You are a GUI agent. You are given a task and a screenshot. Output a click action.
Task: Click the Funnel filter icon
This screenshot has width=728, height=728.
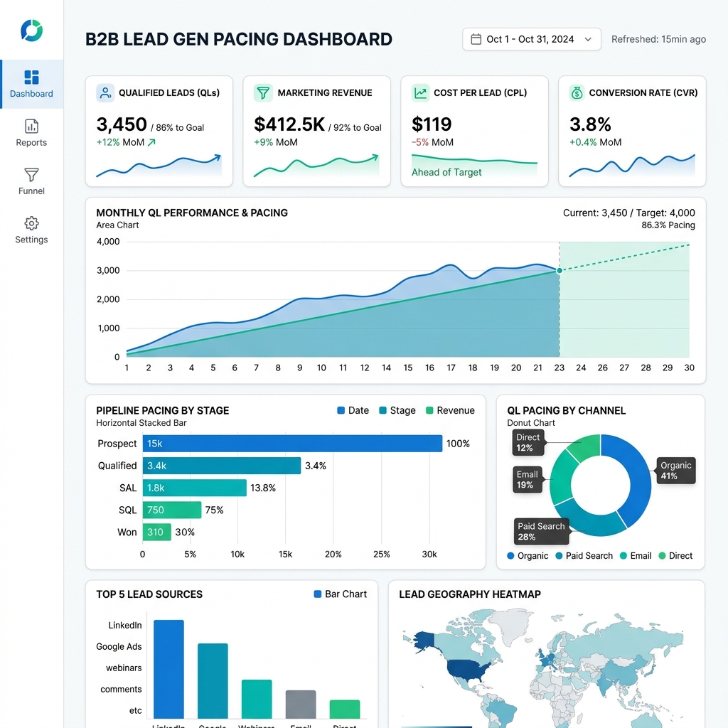(31, 175)
